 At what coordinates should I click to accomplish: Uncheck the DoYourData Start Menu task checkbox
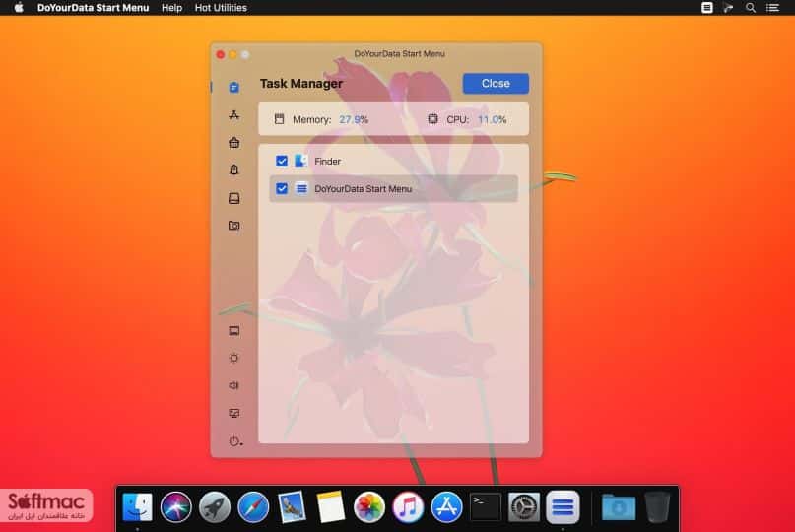[282, 188]
